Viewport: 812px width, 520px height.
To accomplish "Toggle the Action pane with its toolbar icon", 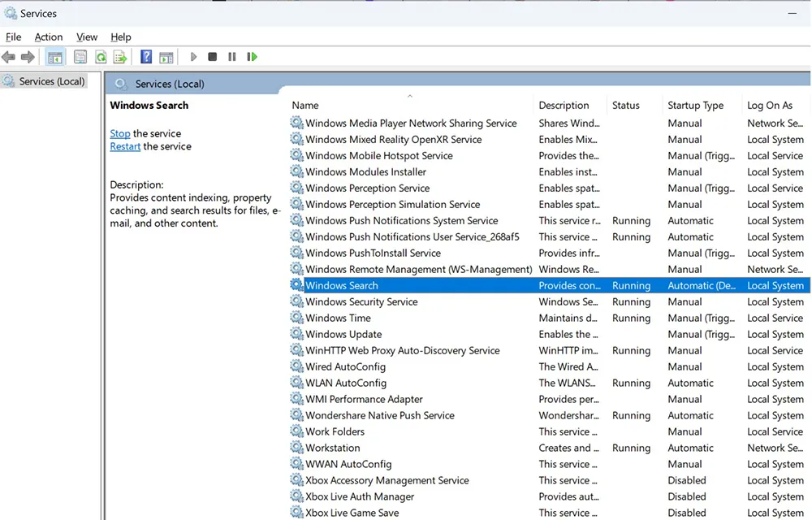I will pos(166,57).
